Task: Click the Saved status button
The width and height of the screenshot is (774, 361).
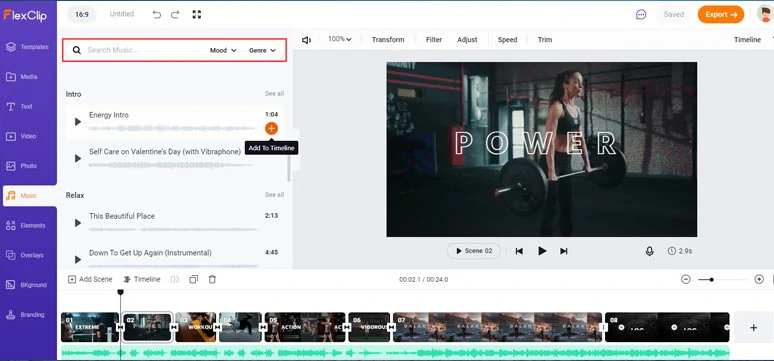Action: click(673, 15)
